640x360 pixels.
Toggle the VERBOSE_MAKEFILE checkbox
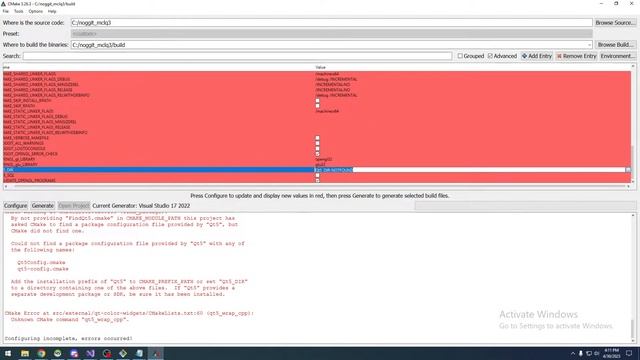318,138
